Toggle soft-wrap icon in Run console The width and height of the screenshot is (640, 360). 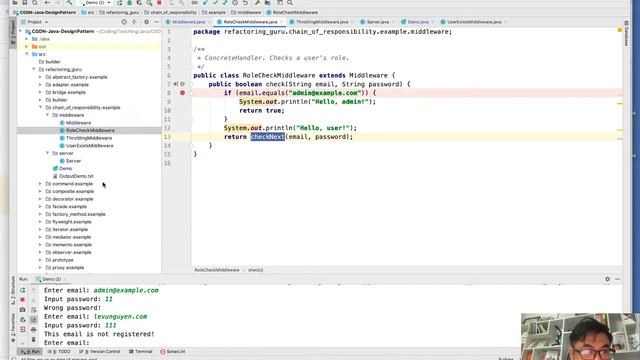(33, 310)
